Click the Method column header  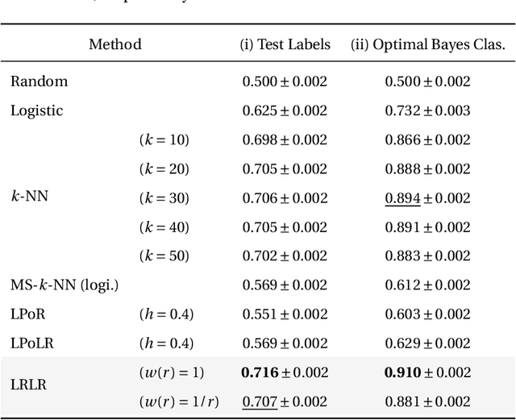(x=114, y=44)
